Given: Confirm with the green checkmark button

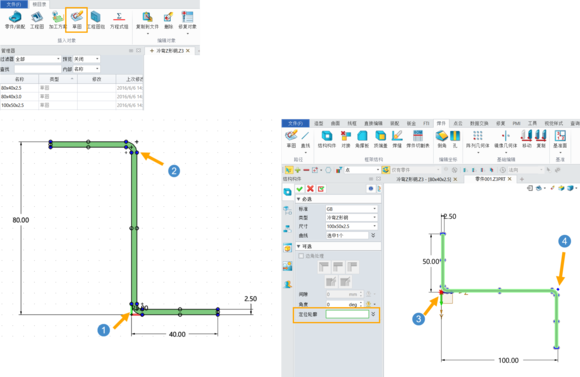Looking at the screenshot, I should (x=299, y=189).
